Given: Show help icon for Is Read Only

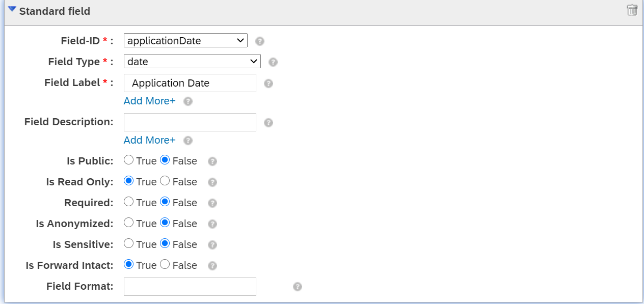Looking at the screenshot, I should [x=212, y=182].
